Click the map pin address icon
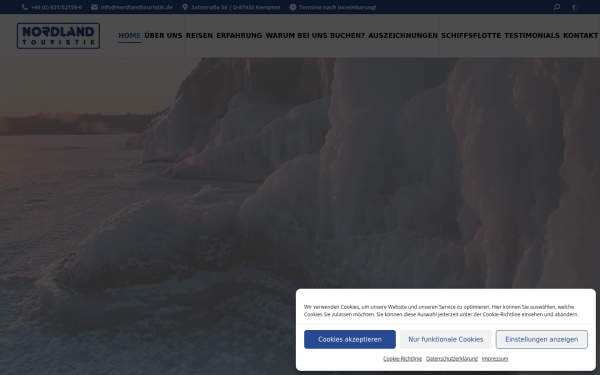600x375 pixels. click(x=185, y=7)
